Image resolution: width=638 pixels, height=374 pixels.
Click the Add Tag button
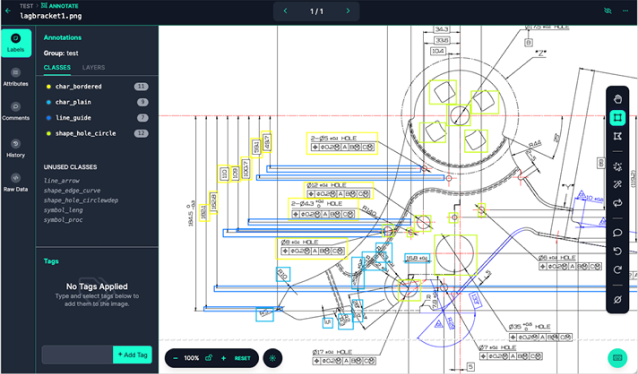coord(133,355)
